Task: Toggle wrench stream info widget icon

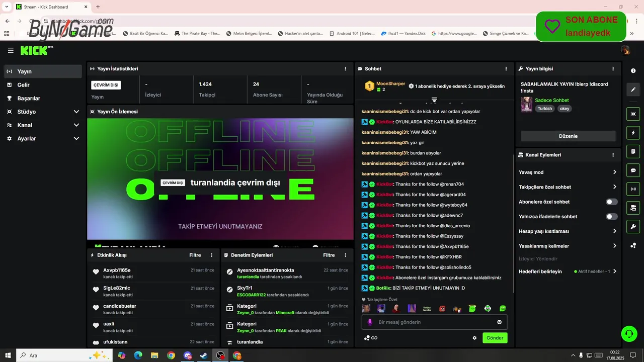Action: click(633, 226)
